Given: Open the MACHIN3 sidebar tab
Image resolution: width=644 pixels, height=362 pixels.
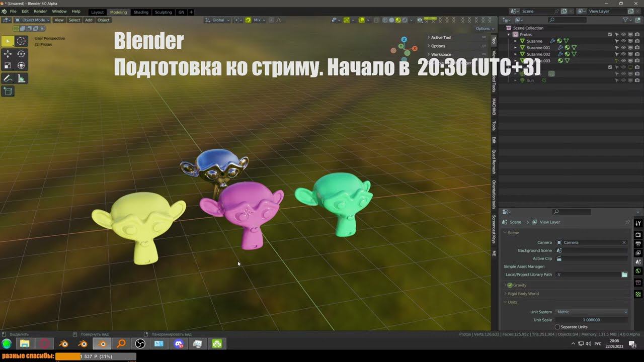Looking at the screenshot, I should click(x=494, y=106).
